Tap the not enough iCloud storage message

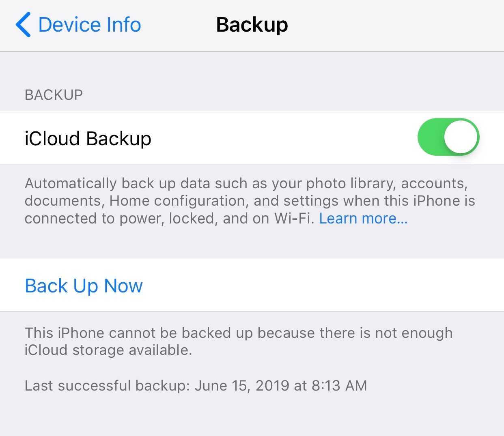pyautogui.click(x=239, y=341)
